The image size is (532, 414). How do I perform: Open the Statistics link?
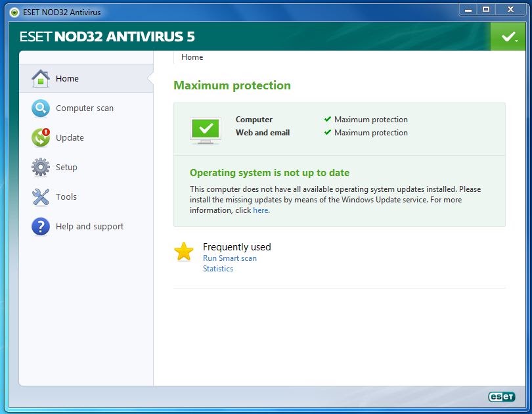click(218, 269)
